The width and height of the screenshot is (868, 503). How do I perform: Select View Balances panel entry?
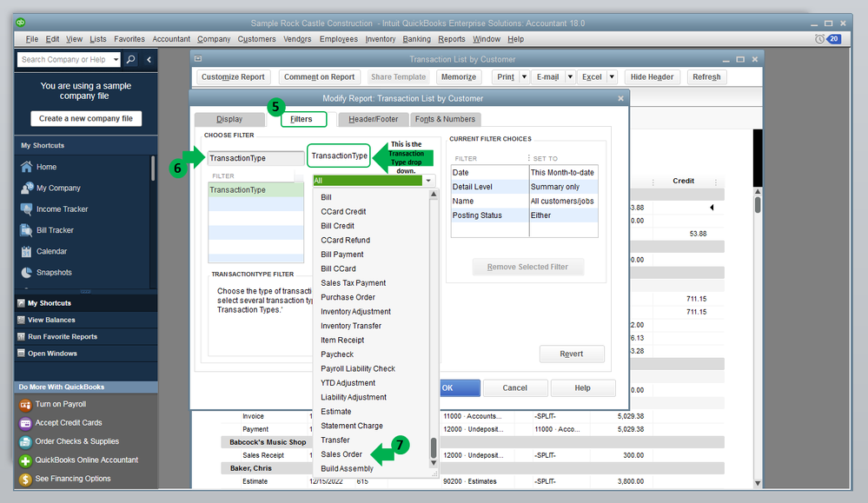click(x=86, y=320)
